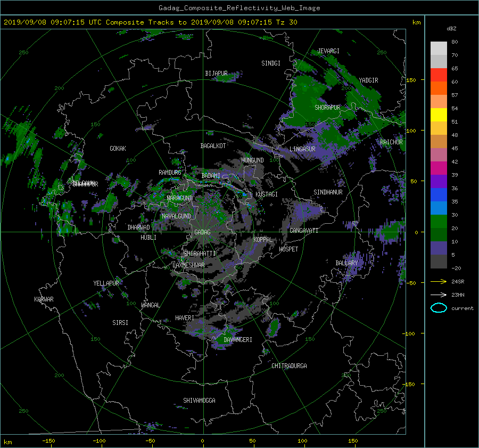
Task: Click the white 23MN track arrow
Action: click(439, 295)
